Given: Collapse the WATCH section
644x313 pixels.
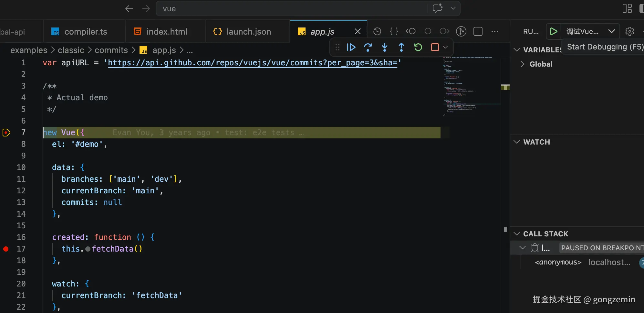Looking at the screenshot, I should [517, 142].
